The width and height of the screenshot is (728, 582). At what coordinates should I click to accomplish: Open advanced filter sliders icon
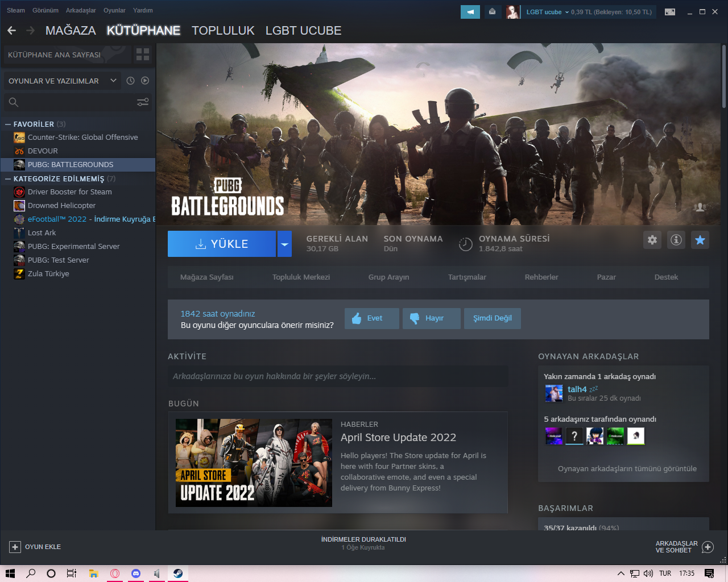(143, 102)
